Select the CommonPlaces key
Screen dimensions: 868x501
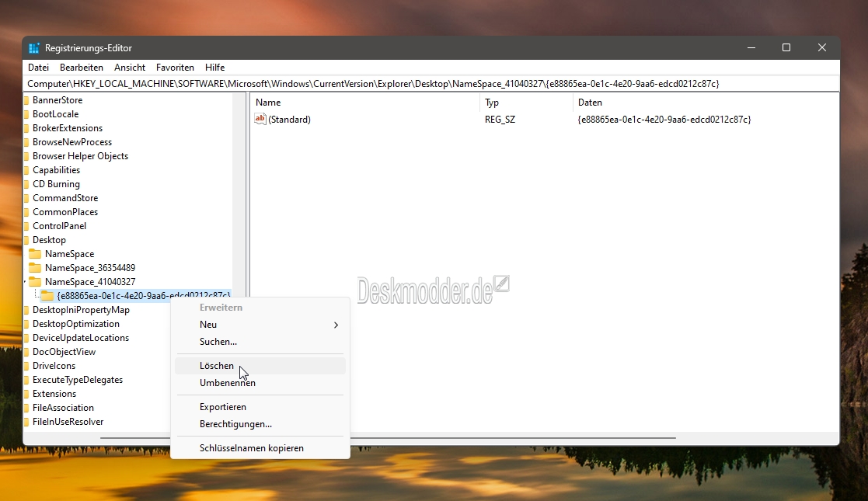pyautogui.click(x=65, y=211)
